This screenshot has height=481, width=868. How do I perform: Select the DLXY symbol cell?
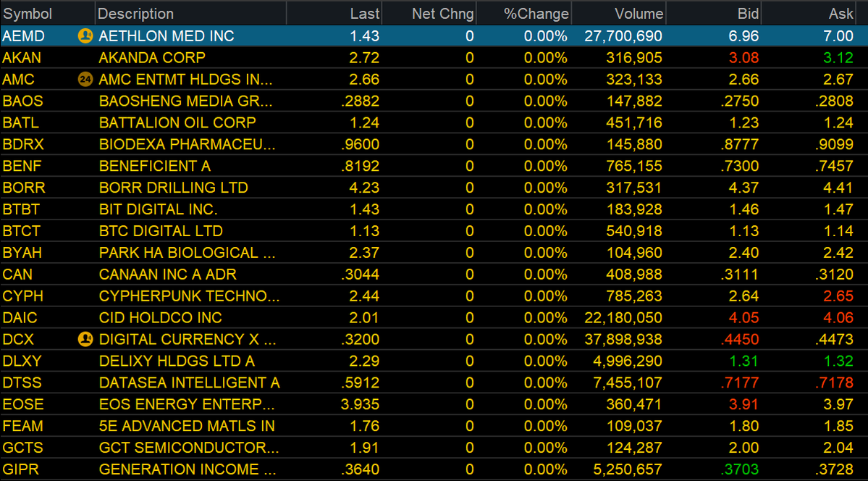22,361
